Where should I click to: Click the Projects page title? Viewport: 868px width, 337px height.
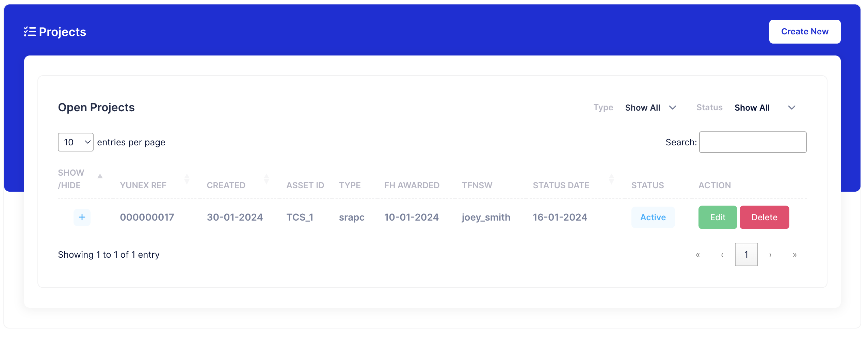coord(63,32)
